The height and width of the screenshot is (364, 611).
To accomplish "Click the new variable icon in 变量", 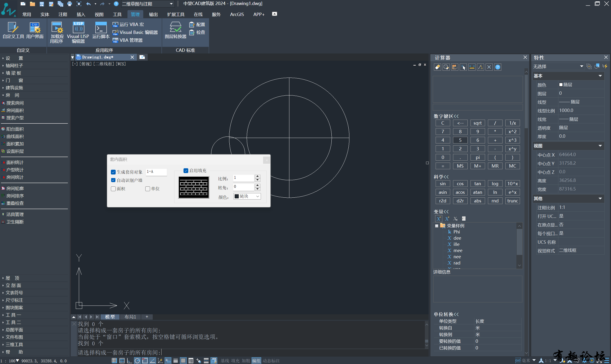I will (x=439, y=219).
